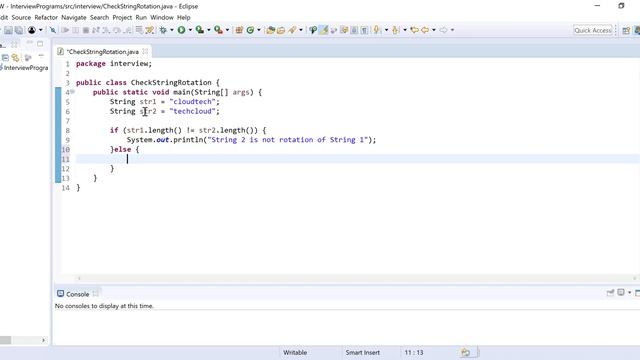Open the Next Annotation dropdown arrow

coord(386,30)
